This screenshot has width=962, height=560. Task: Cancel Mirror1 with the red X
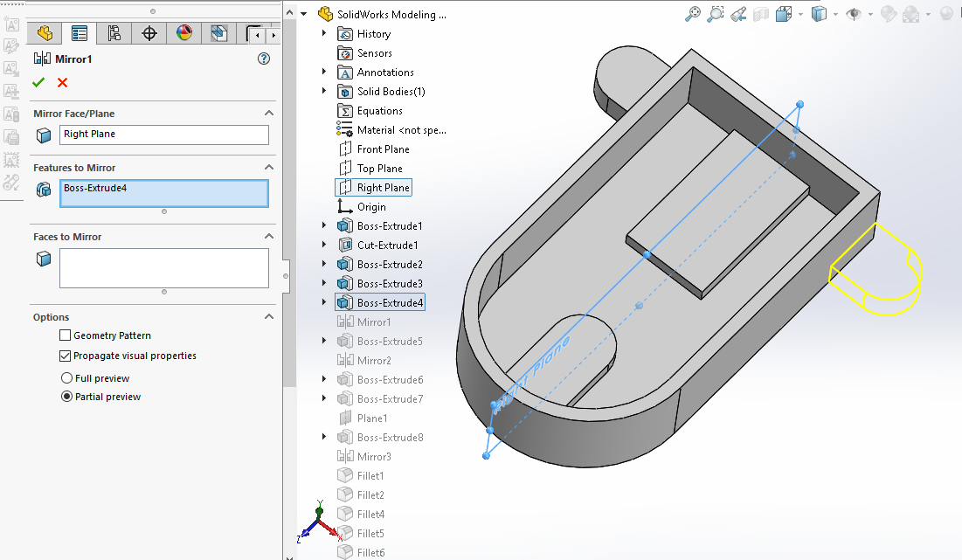click(62, 83)
